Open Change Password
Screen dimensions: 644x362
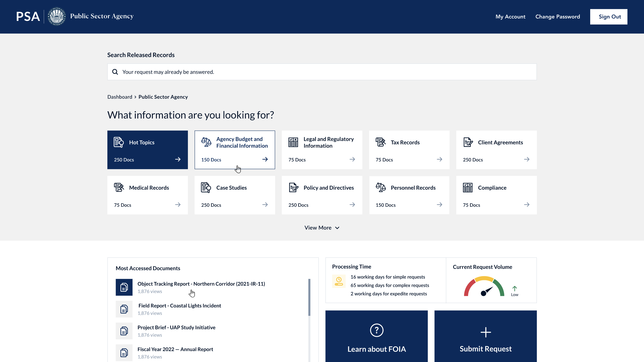click(x=557, y=17)
